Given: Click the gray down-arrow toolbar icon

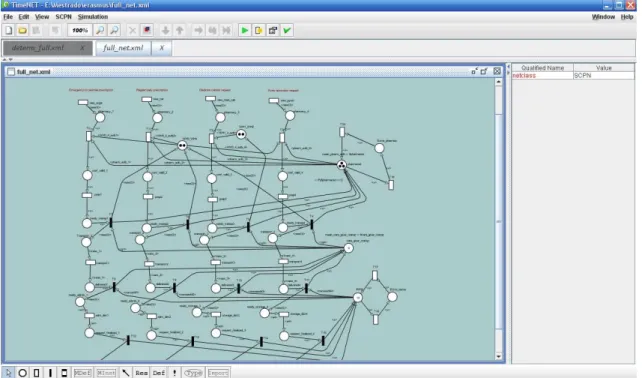Looking at the screenshot, I should (165, 30).
